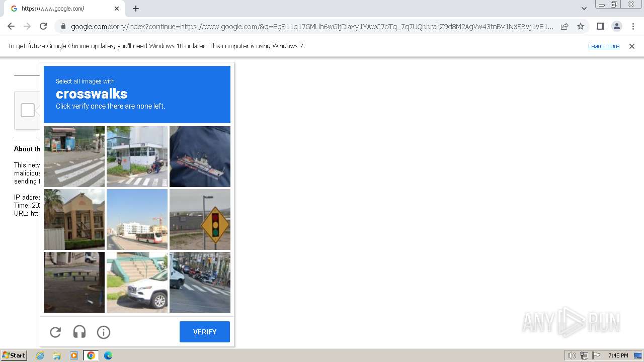
Task: Click the Chrome taskbar icon
Action: pos(91,355)
